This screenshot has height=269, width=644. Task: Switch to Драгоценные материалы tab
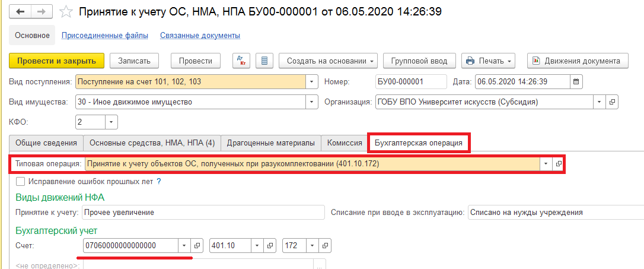pos(271,143)
